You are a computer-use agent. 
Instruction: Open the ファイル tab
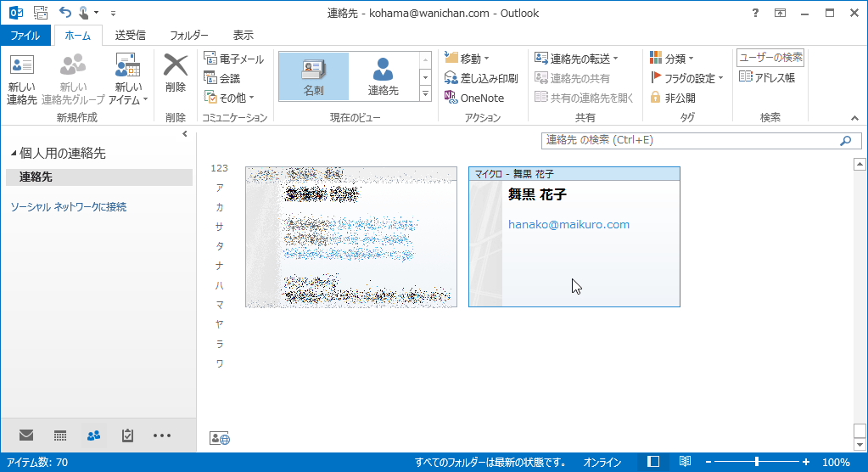(x=25, y=35)
